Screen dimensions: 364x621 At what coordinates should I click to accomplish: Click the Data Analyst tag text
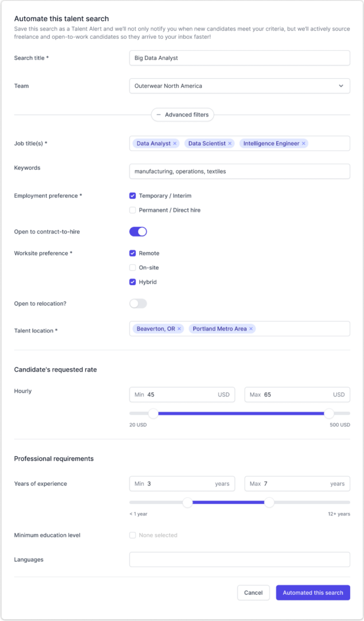pyautogui.click(x=153, y=143)
